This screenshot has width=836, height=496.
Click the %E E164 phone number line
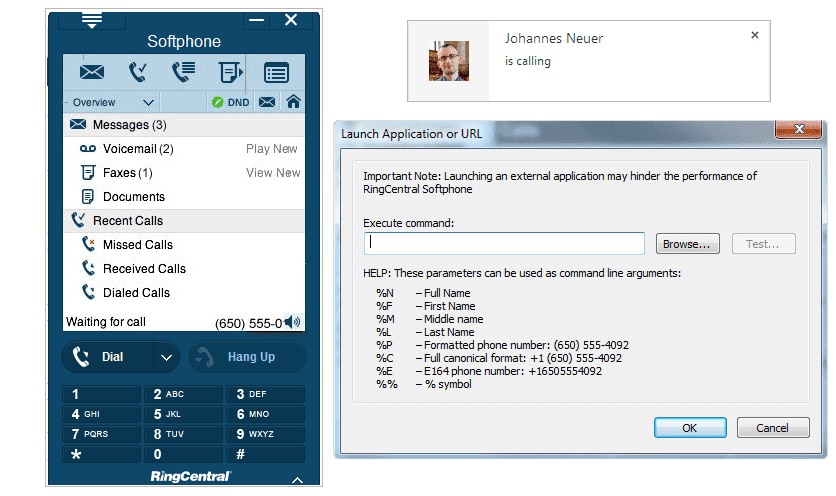(489, 371)
